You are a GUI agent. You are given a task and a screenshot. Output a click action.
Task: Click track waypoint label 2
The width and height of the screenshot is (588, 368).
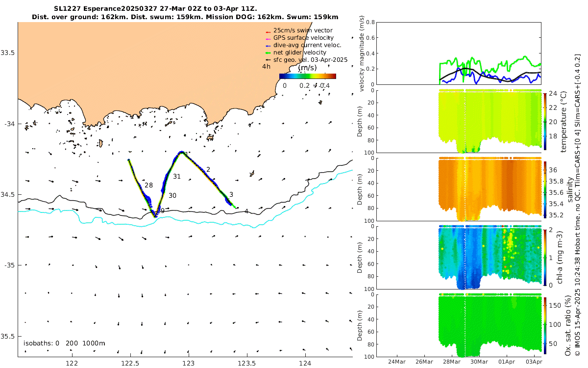tap(208, 169)
